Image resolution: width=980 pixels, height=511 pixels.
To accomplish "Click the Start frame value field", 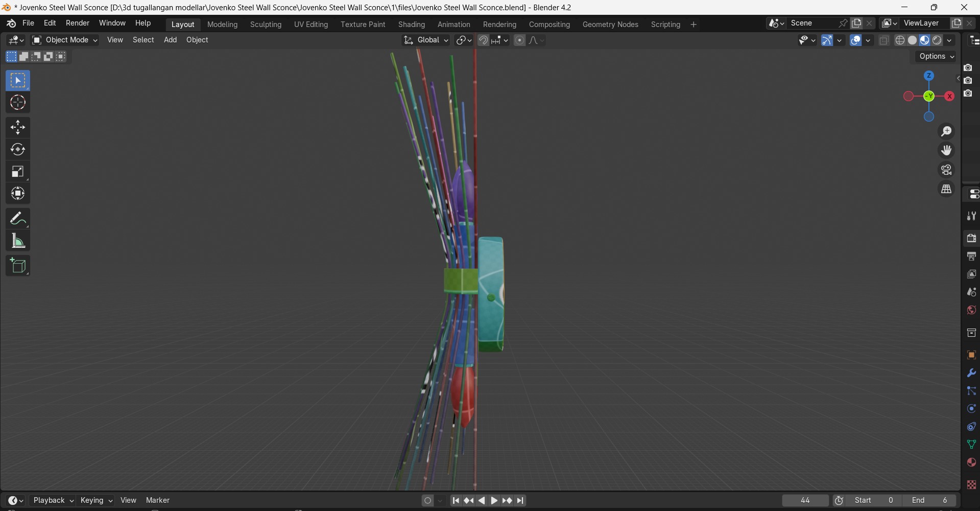I will coord(875,501).
